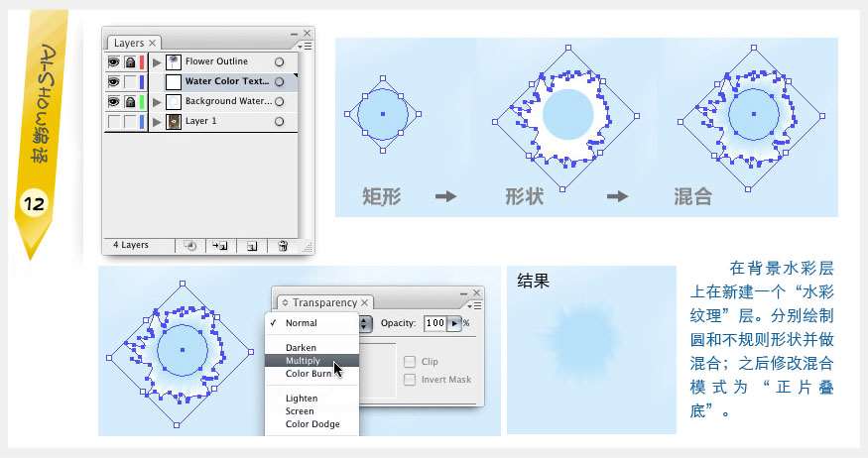Click the 4 Layers status text
This screenshot has height=458, width=868.
pyautogui.click(x=131, y=245)
